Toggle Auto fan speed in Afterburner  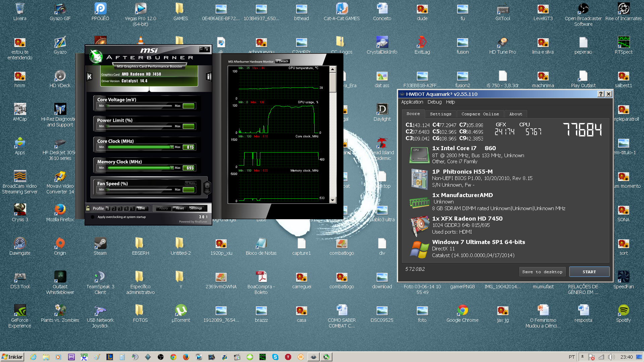(x=191, y=183)
